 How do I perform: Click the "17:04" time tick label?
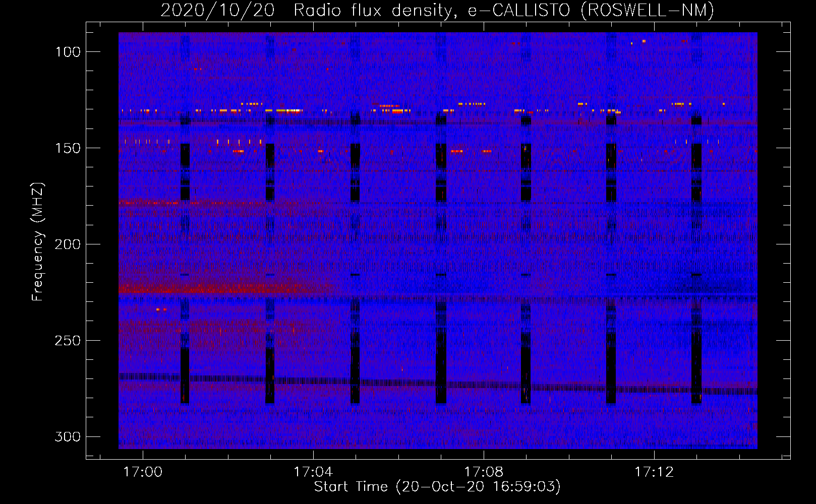tap(314, 472)
